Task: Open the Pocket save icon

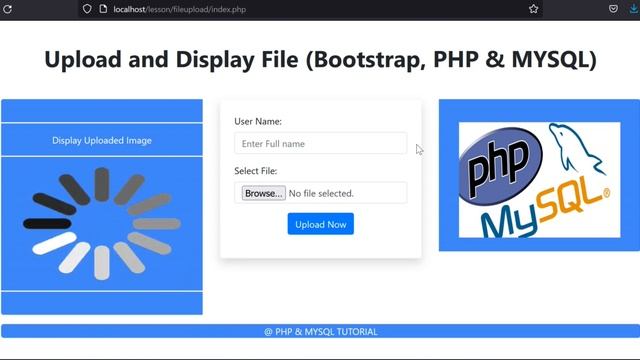Action: (613, 9)
